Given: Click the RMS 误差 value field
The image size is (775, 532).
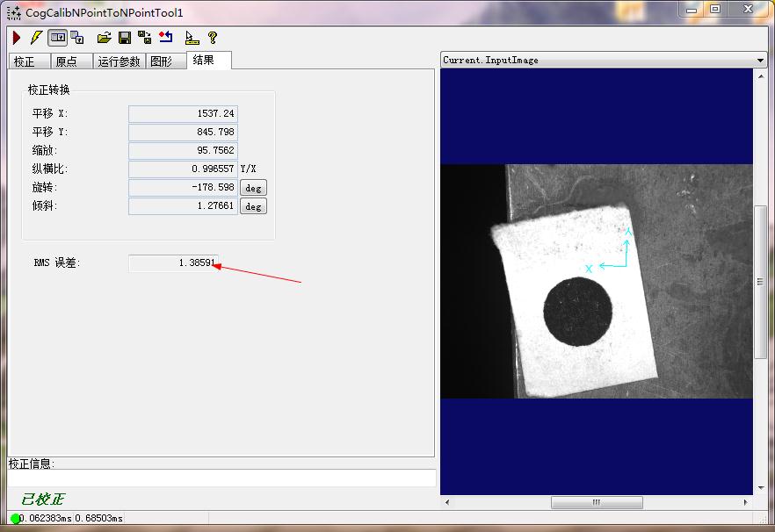Looking at the screenshot, I should click(173, 263).
